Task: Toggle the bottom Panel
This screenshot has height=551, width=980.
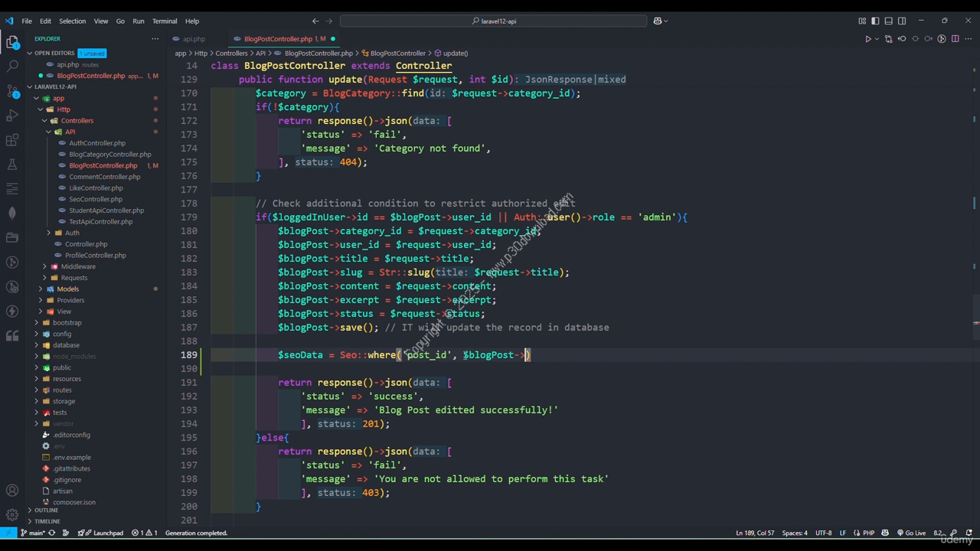Action: (888, 21)
